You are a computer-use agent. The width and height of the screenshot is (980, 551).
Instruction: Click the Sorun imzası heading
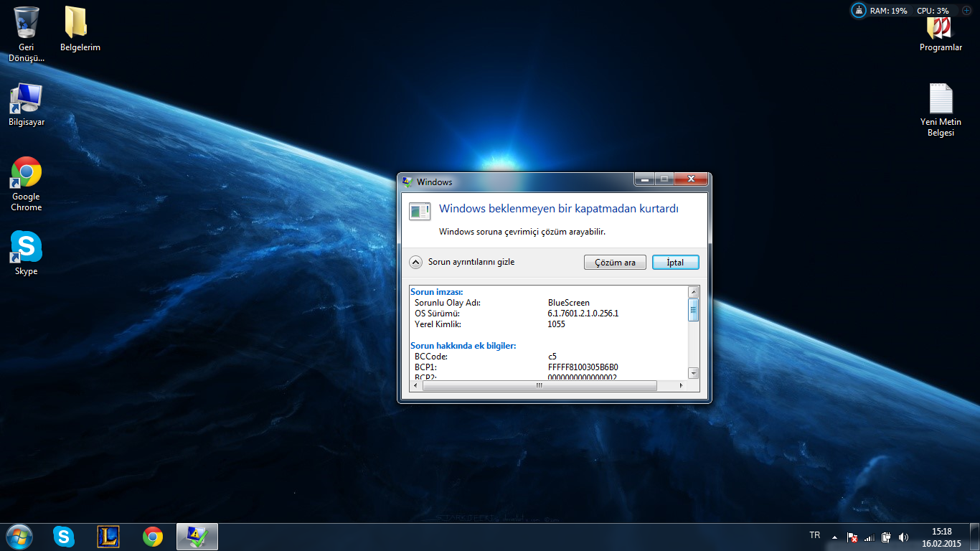click(x=437, y=292)
